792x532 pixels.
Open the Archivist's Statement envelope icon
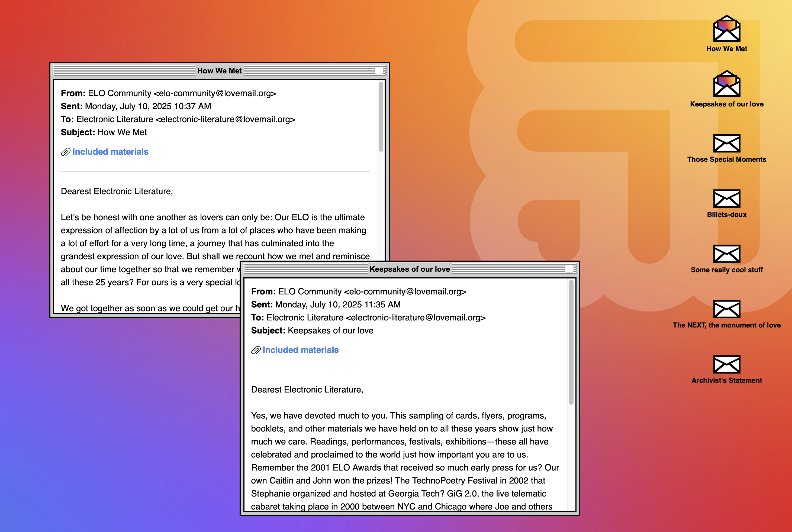[726, 364]
